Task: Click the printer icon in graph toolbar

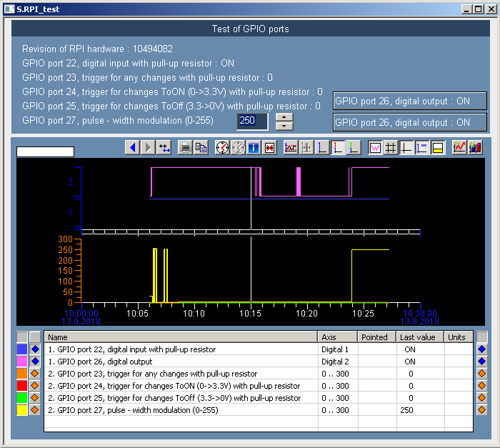Action: pos(185,147)
